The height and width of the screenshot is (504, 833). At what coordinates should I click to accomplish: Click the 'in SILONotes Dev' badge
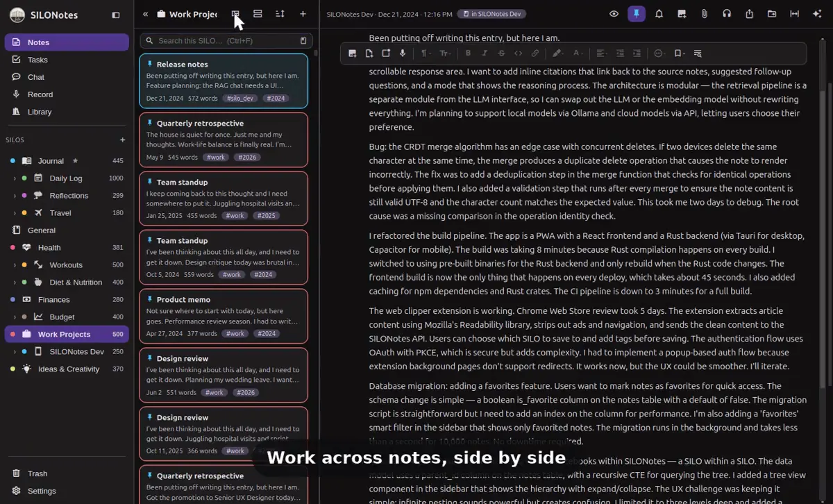click(491, 14)
